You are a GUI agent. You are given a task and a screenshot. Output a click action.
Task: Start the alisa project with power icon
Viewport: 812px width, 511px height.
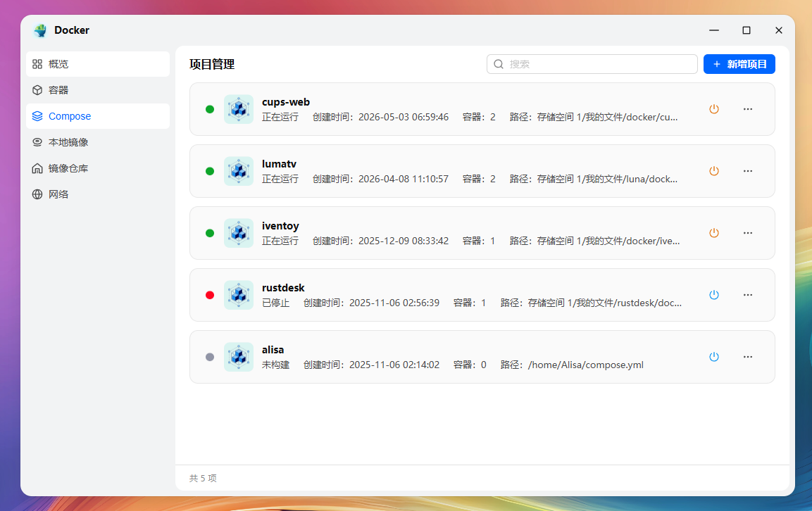714,357
